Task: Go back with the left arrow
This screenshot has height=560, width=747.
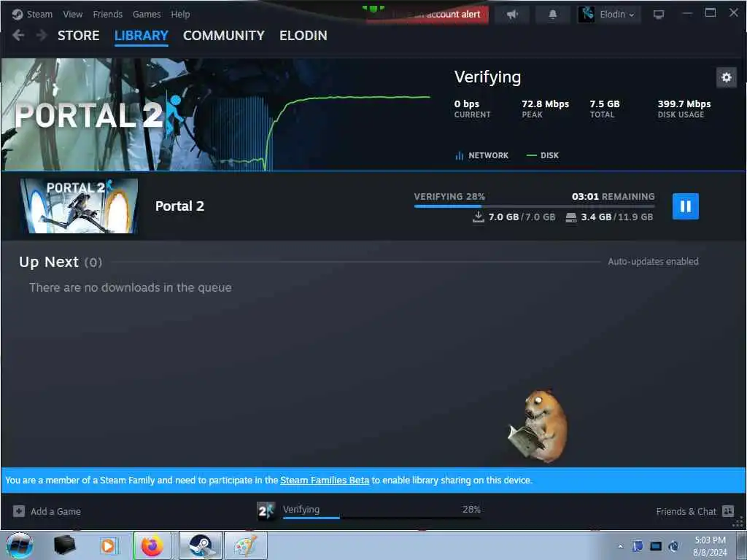Action: [18, 35]
